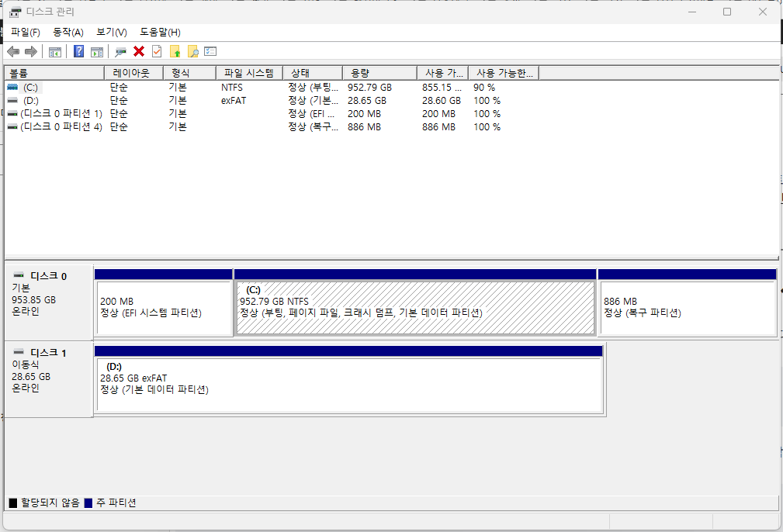Viewport: 783px width, 532px height.
Task: Select the (D:) volume row in the list
Action: tap(255, 101)
